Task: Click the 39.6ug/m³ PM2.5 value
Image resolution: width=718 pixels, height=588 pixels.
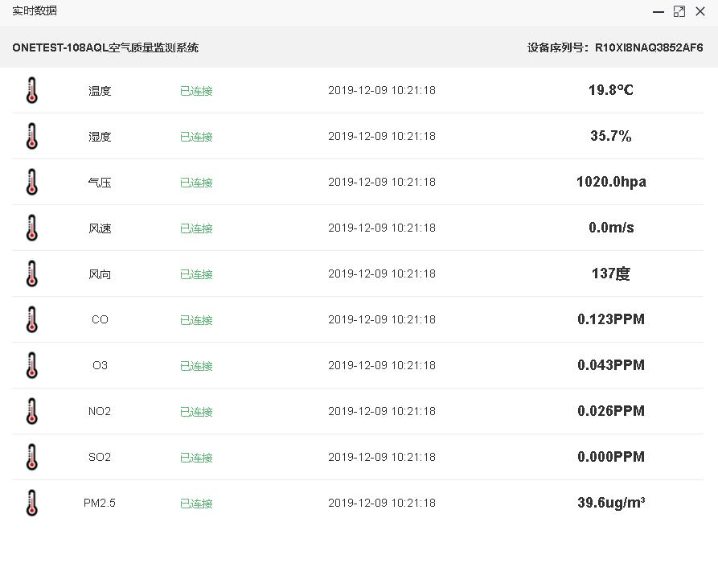Action: pos(611,502)
